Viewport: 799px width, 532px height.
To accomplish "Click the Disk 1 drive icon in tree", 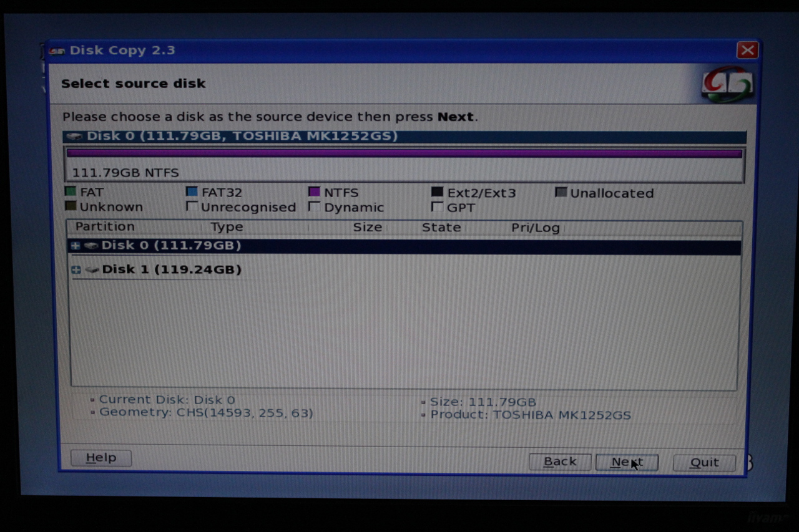I will click(x=92, y=270).
